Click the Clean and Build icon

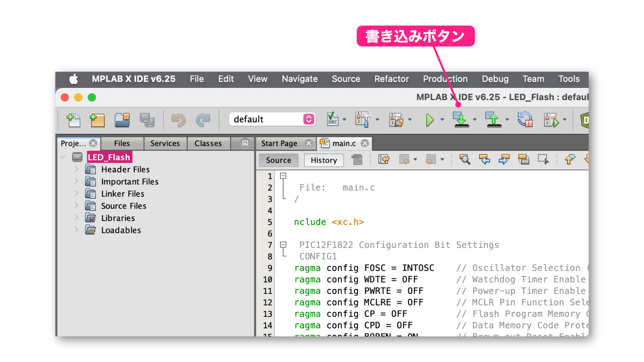coord(396,120)
